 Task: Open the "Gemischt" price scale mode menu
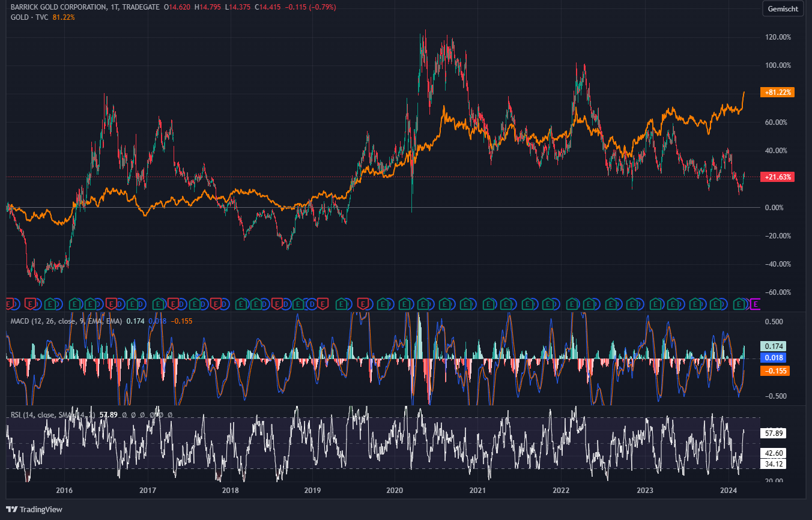click(783, 8)
